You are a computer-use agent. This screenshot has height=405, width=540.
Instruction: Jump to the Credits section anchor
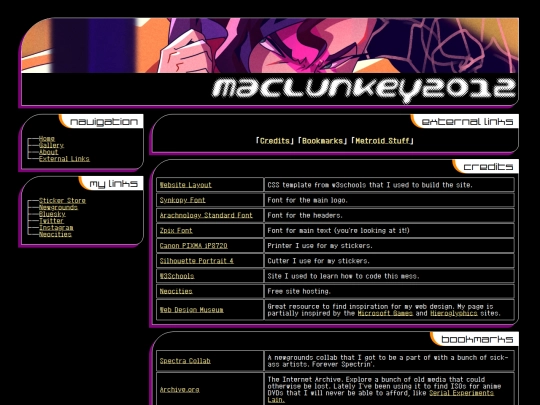274,141
